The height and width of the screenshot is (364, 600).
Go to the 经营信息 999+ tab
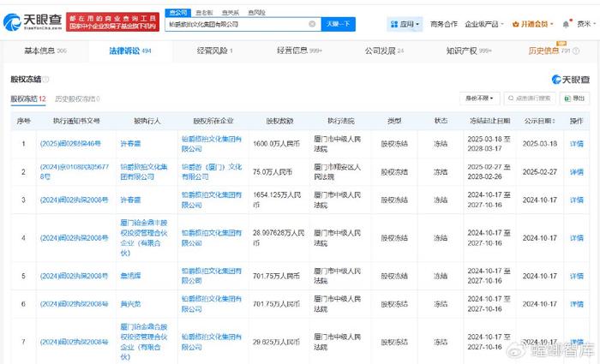[300, 51]
